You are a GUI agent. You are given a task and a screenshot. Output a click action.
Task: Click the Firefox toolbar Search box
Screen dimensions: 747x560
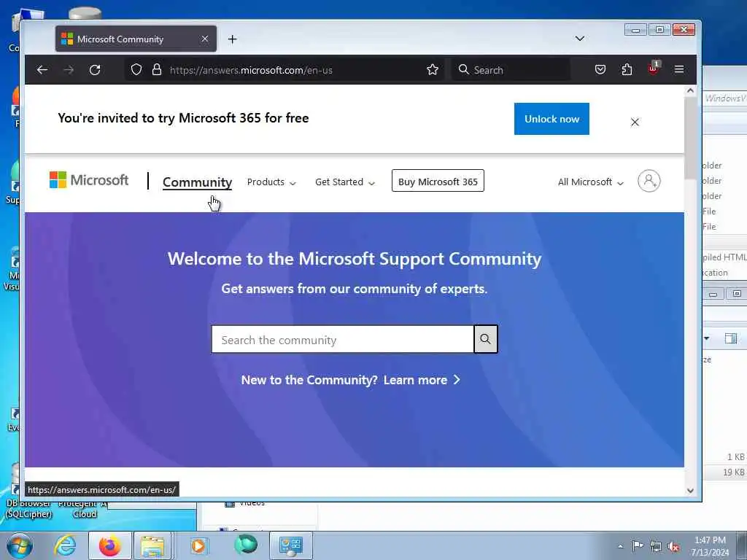(x=511, y=70)
